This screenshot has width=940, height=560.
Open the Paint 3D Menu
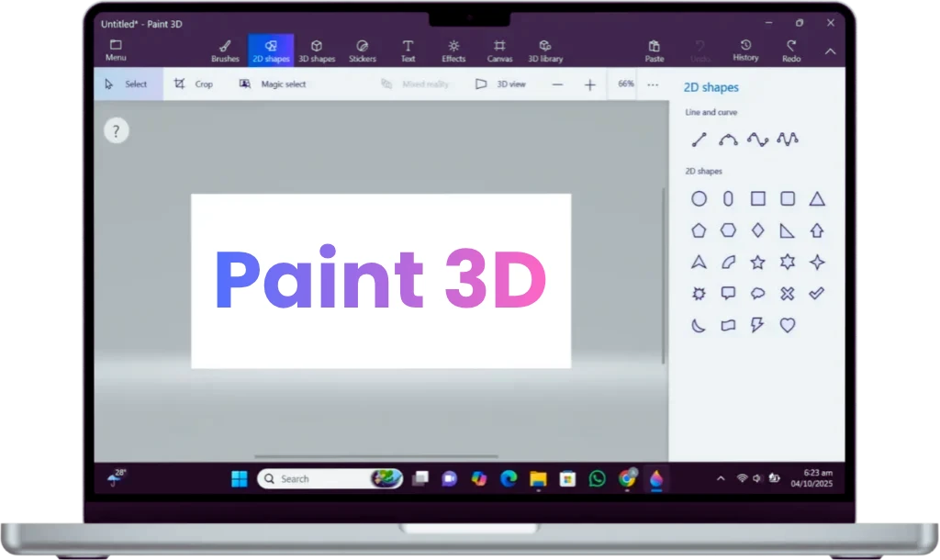(x=116, y=50)
